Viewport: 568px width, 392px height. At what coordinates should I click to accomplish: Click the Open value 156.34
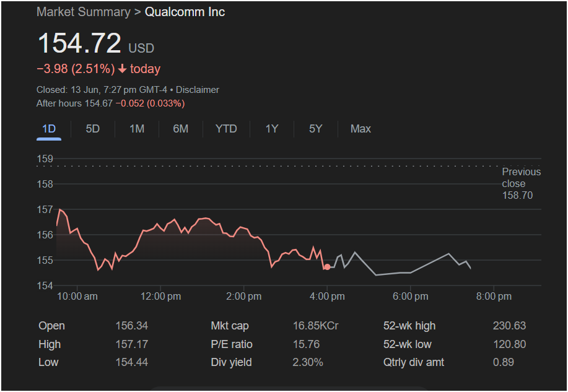coord(132,326)
